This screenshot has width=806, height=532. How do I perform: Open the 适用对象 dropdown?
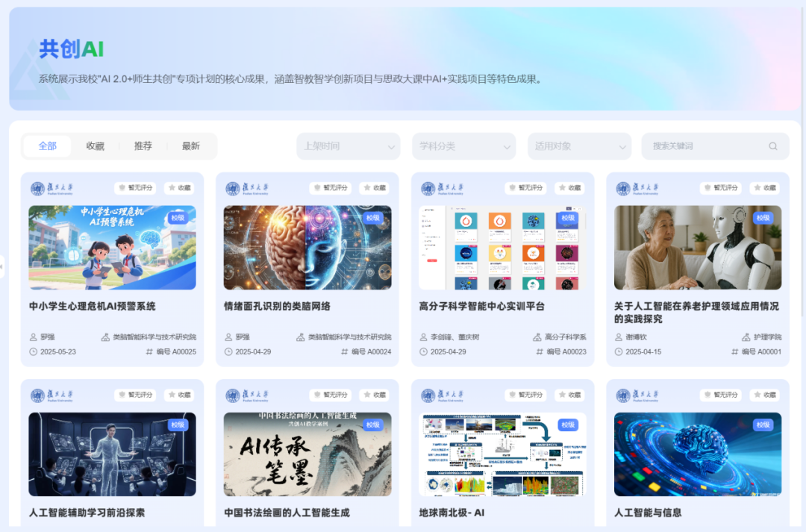[579, 145]
